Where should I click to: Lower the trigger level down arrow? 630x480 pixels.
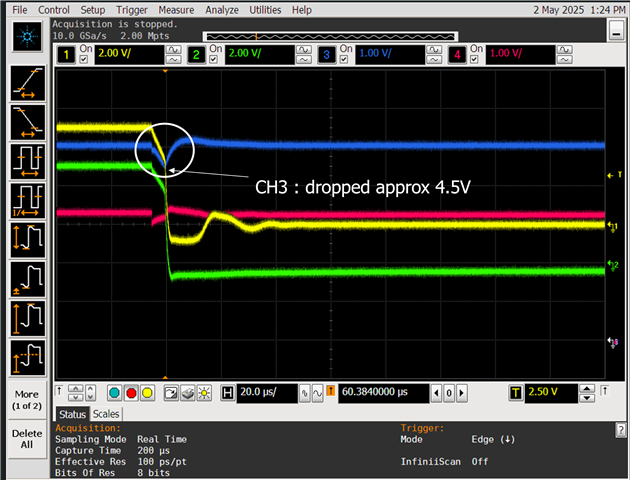pyautogui.click(x=587, y=398)
